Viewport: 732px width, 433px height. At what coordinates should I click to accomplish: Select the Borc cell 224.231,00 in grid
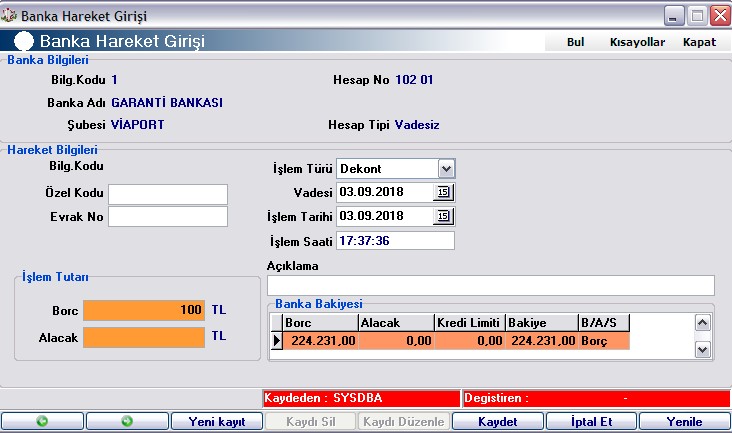[x=320, y=341]
